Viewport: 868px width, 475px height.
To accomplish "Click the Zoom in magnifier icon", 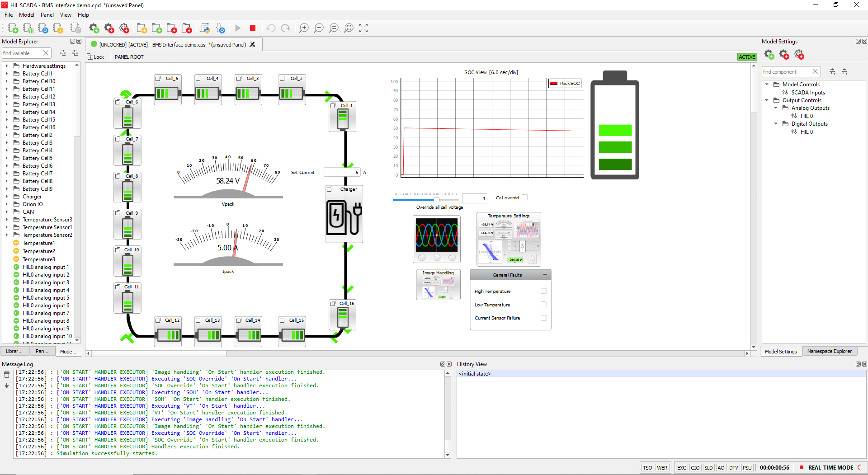I will pos(304,28).
